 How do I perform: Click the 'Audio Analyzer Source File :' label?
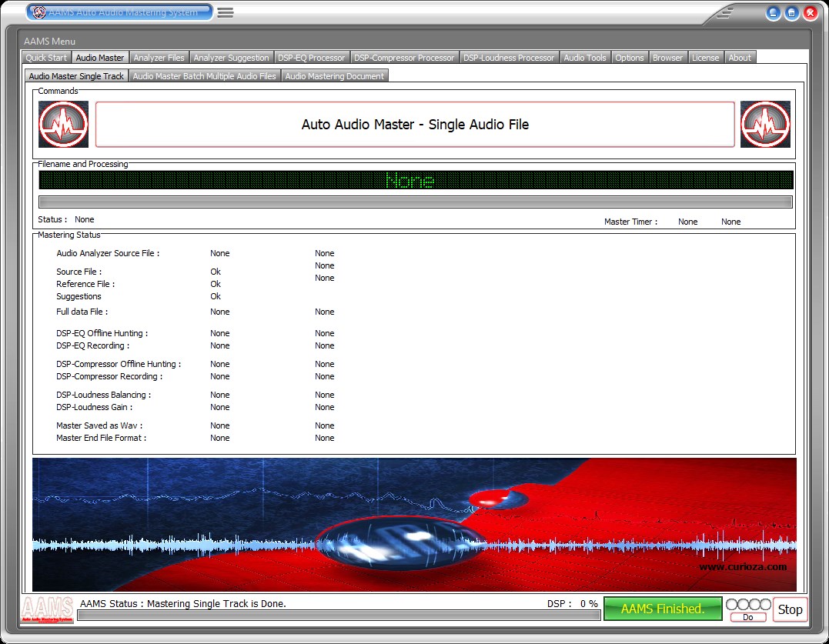108,253
